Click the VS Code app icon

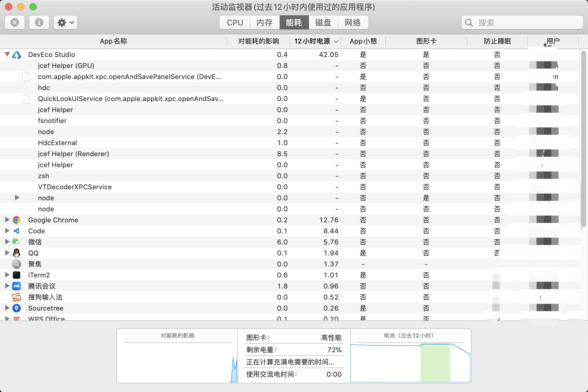(x=17, y=231)
